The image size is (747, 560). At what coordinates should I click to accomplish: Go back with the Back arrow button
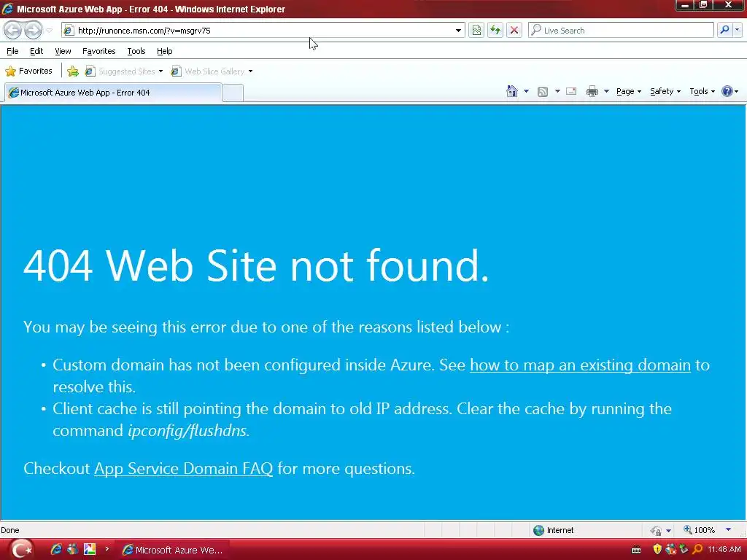13,31
